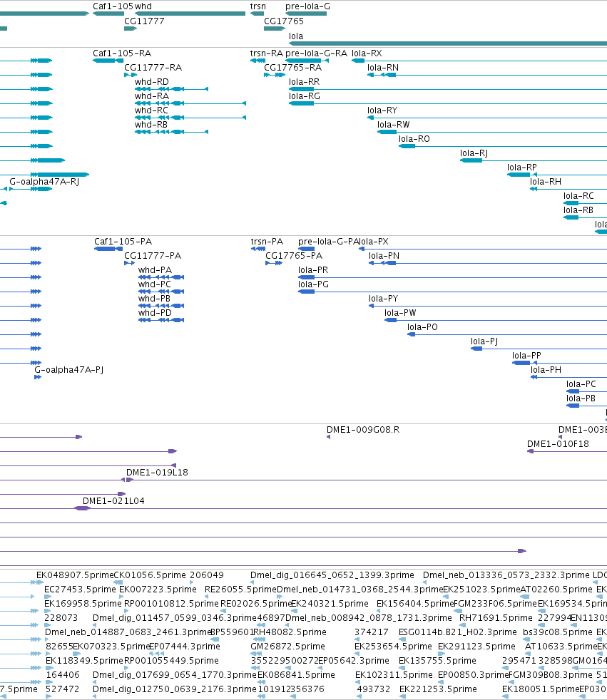
Task: Open the DME1-019L18 clone label
Action: 157,473
